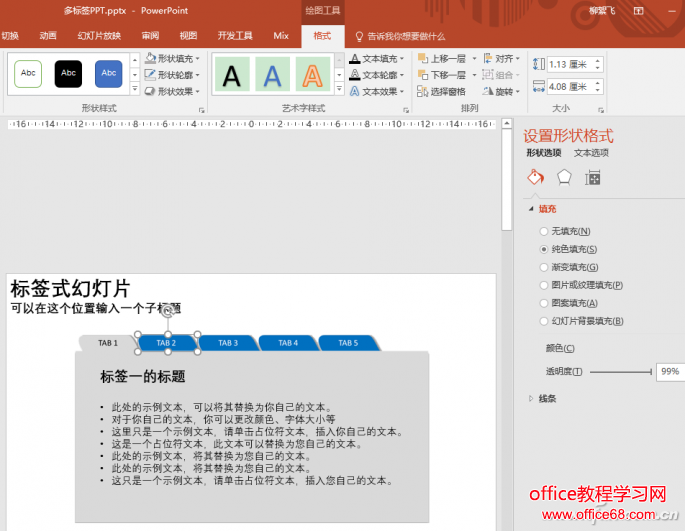Select 图案填充 pattern fill option
Screen dimensions: 685x531
tap(544, 303)
